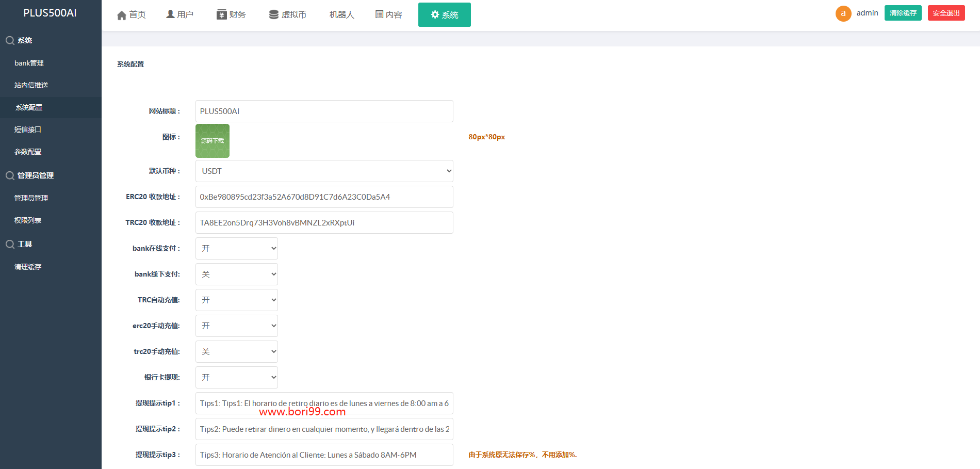The height and width of the screenshot is (469, 980).
Task: Click the 提现提示tip3 input field
Action: [324, 455]
